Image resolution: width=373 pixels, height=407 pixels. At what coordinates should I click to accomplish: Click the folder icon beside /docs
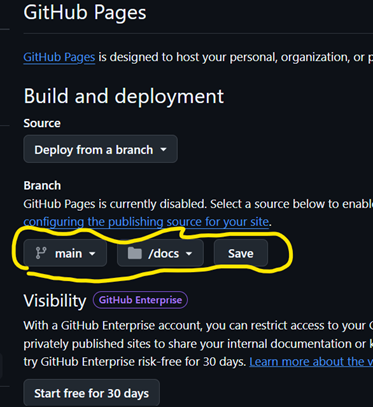[x=135, y=253]
